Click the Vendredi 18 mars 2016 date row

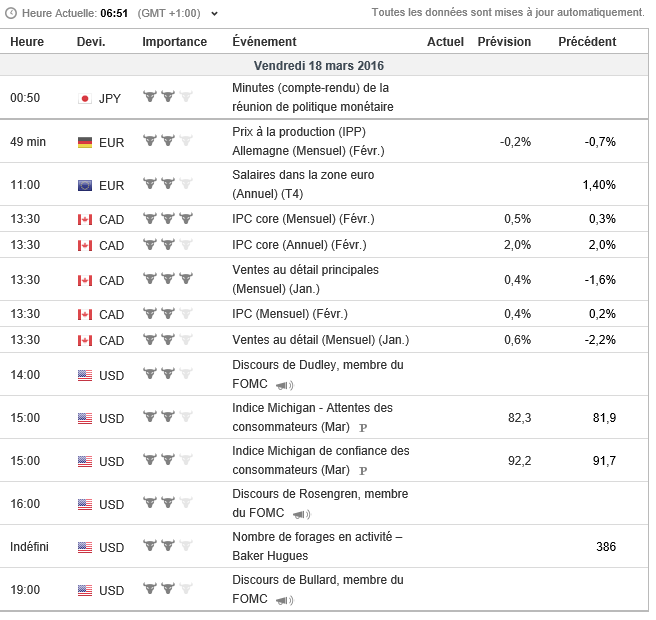pyautogui.click(x=319, y=66)
